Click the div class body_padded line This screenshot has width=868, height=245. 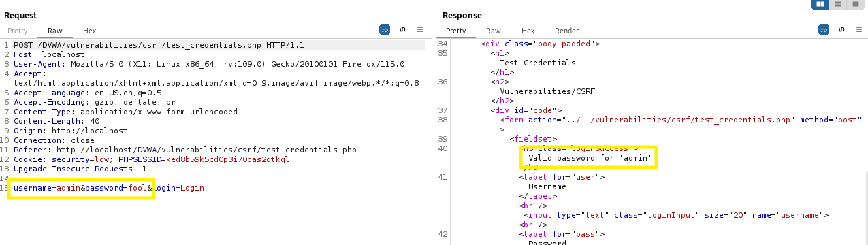pos(541,44)
